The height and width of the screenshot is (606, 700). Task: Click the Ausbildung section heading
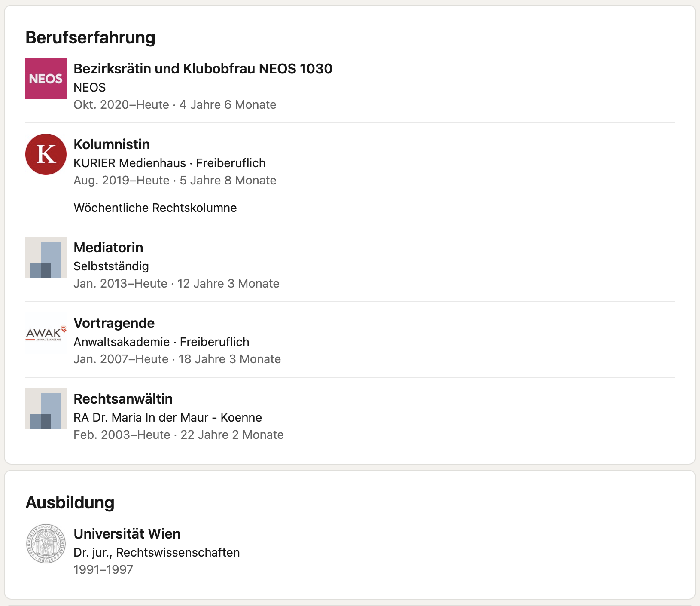pyautogui.click(x=70, y=502)
